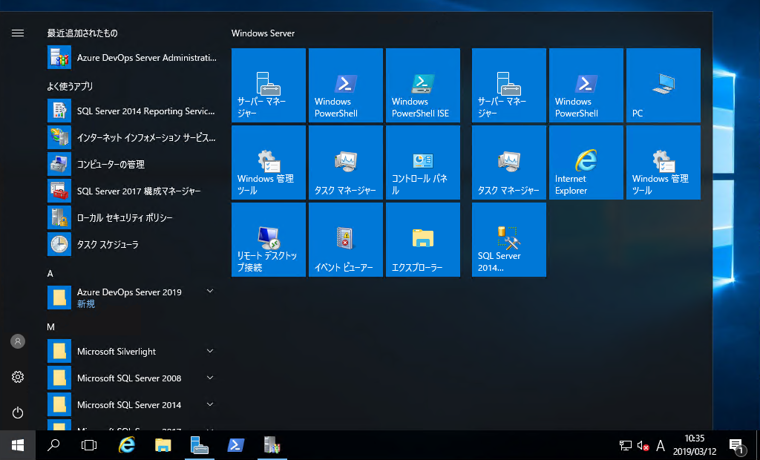
Task: Open タスク マネージャー tile beside コントロール パネル
Action: click(x=346, y=162)
